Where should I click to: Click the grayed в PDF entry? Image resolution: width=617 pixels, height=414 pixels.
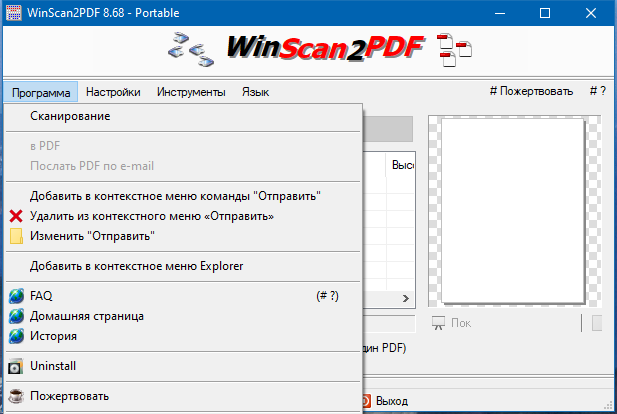click(184, 146)
